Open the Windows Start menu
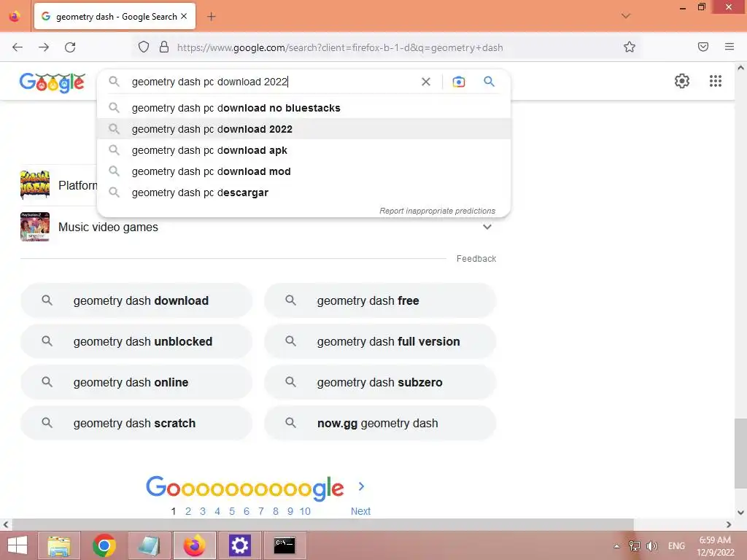Screen dimensions: 747x560 18,545
